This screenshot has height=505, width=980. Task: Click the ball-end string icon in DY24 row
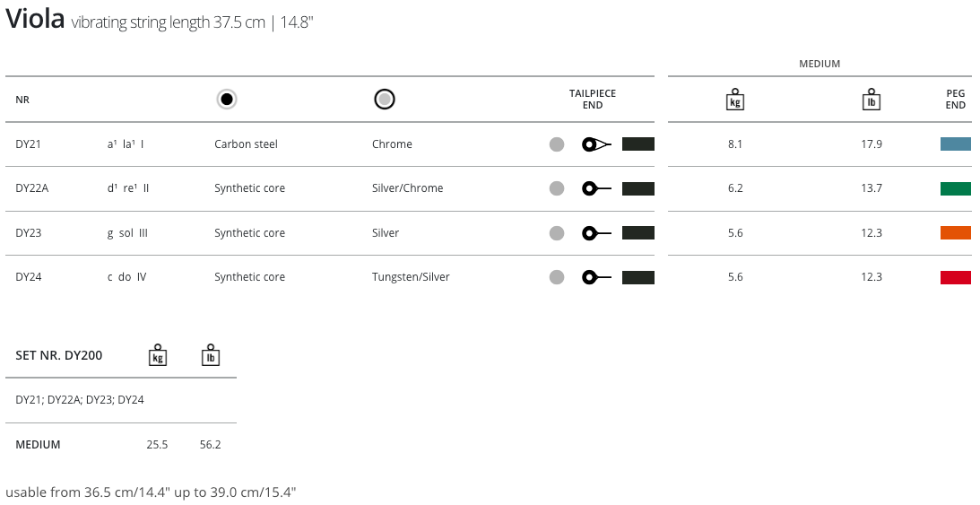coord(596,277)
